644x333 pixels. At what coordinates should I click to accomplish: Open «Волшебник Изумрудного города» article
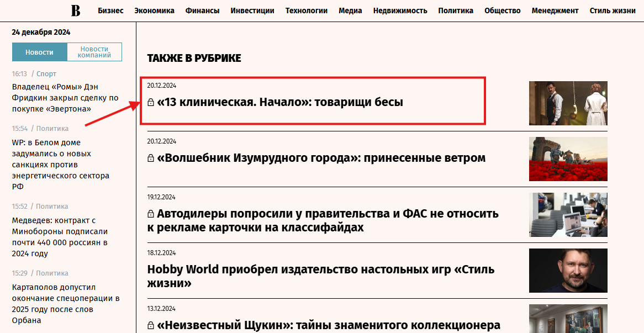321,158
